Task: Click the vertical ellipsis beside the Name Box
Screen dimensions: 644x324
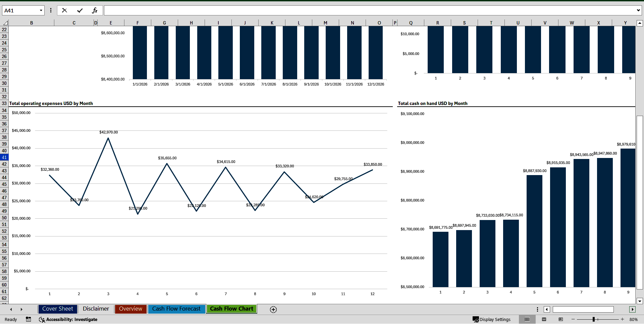Action: (x=51, y=10)
